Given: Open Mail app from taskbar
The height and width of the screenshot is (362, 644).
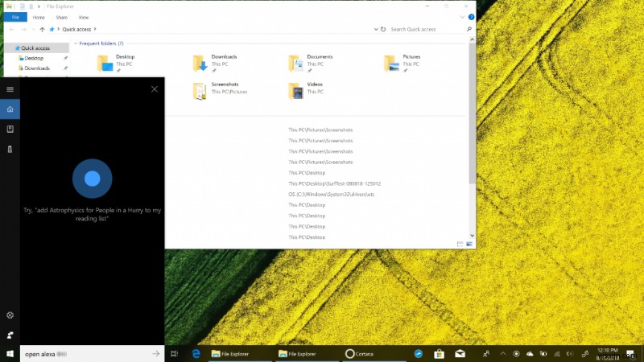Looking at the screenshot, I should click(x=460, y=354).
